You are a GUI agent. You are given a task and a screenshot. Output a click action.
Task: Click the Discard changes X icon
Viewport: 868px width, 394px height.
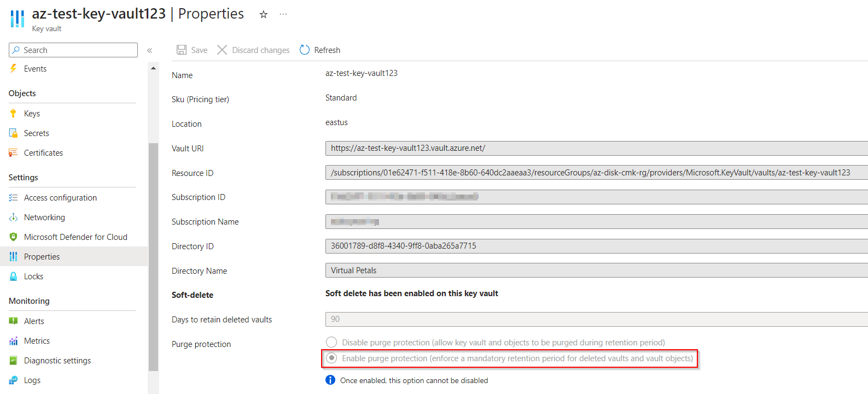222,50
